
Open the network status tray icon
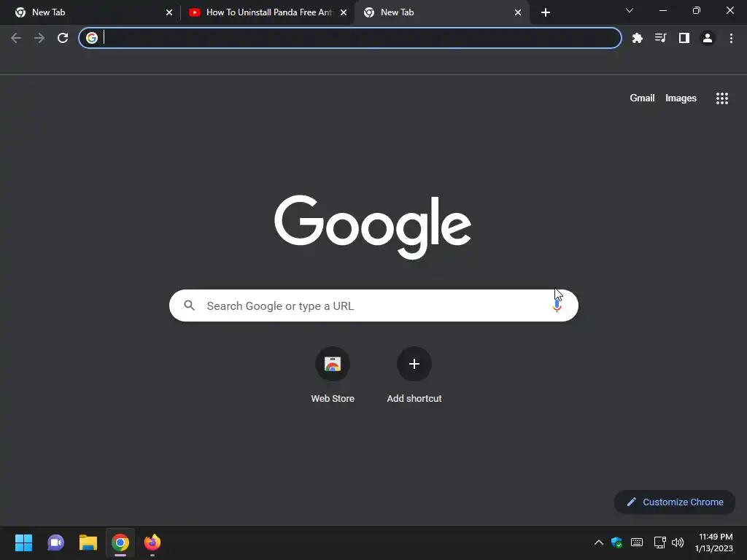point(659,542)
